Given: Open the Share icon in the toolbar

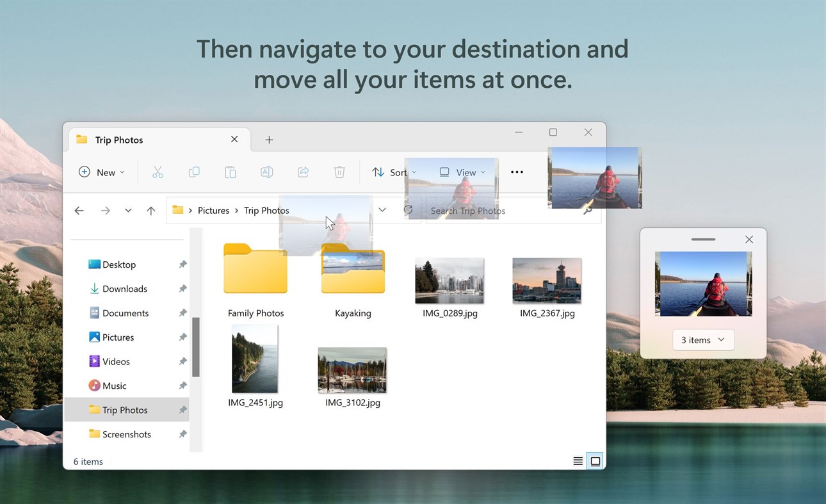Looking at the screenshot, I should click(x=303, y=172).
